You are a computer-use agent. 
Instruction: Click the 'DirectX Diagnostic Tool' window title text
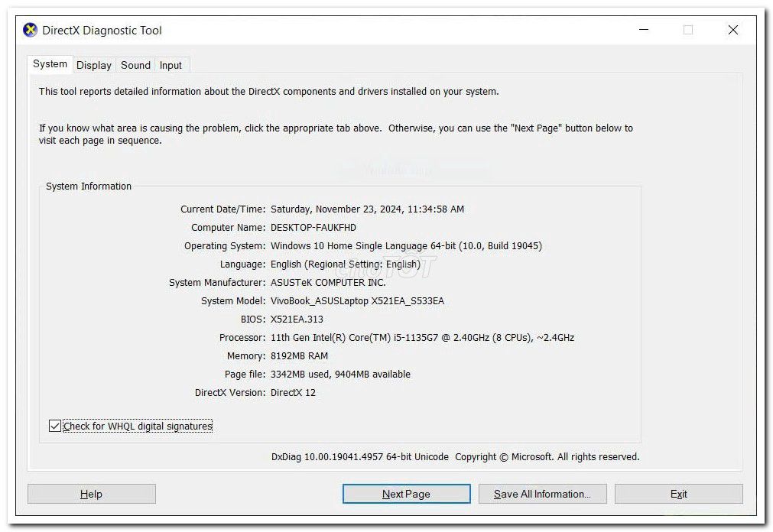click(x=102, y=30)
